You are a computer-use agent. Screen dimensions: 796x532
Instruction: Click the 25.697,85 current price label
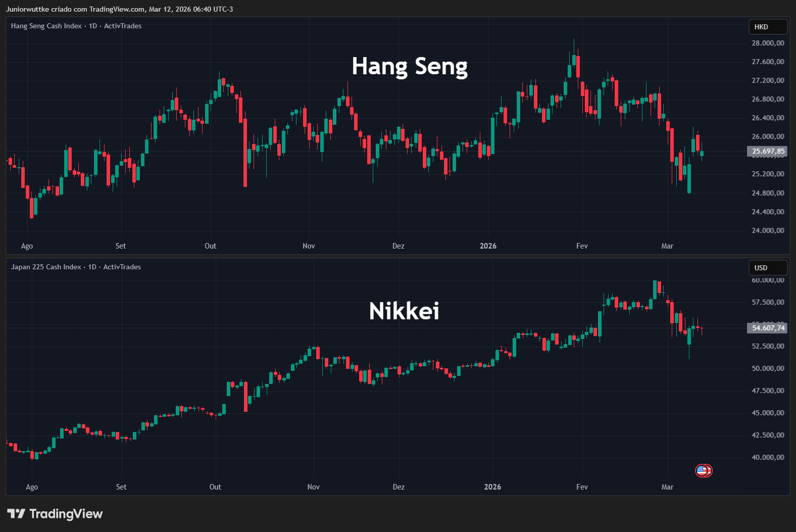click(x=767, y=151)
